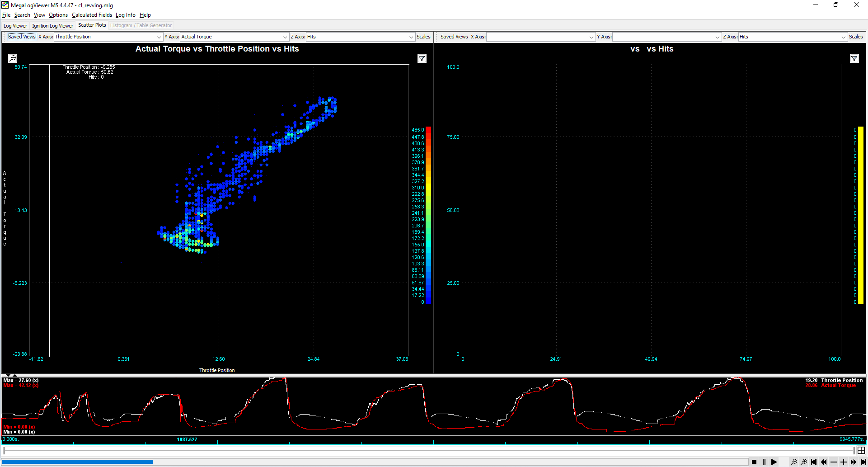Image resolution: width=868 pixels, height=467 pixels.
Task: Click '0.000s.' start time label
Action: (11, 439)
